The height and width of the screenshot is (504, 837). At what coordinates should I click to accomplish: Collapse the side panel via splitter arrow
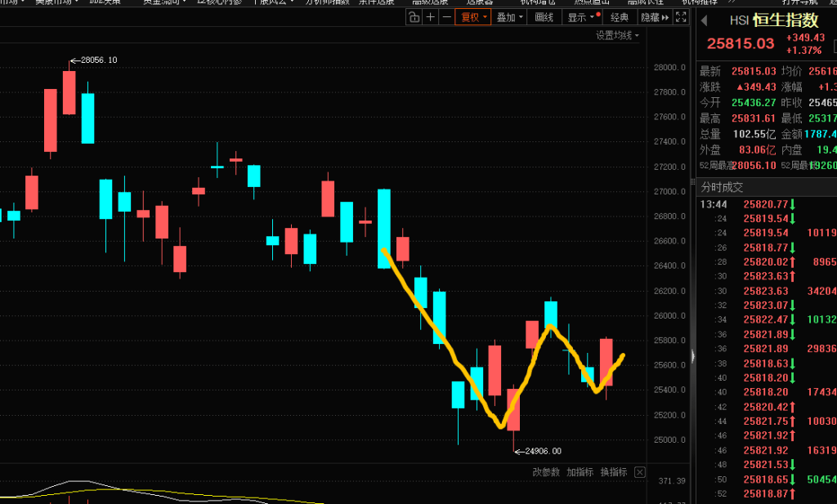pos(693,356)
